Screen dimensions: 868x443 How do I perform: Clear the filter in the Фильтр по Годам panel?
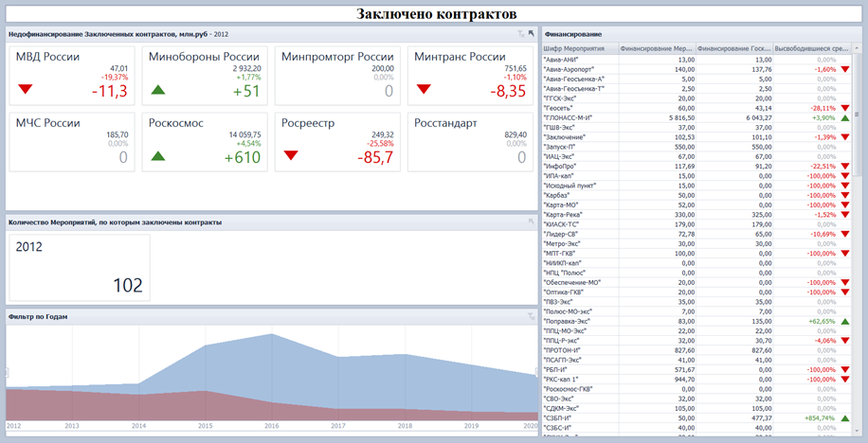click(x=532, y=316)
